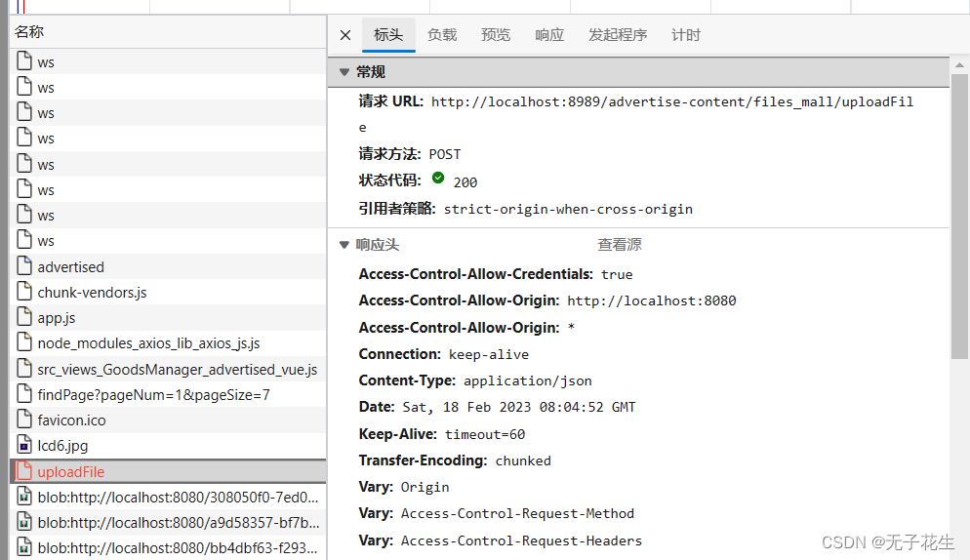
Task: Open the 计时 tab
Action: pos(685,35)
